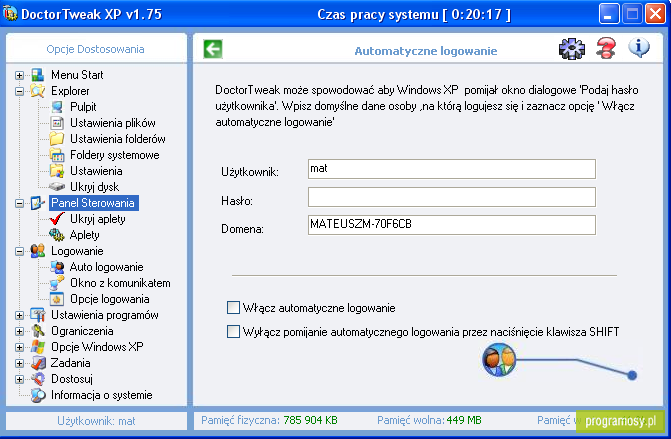
Task: Expand the Dostosuj node
Action: point(19,379)
